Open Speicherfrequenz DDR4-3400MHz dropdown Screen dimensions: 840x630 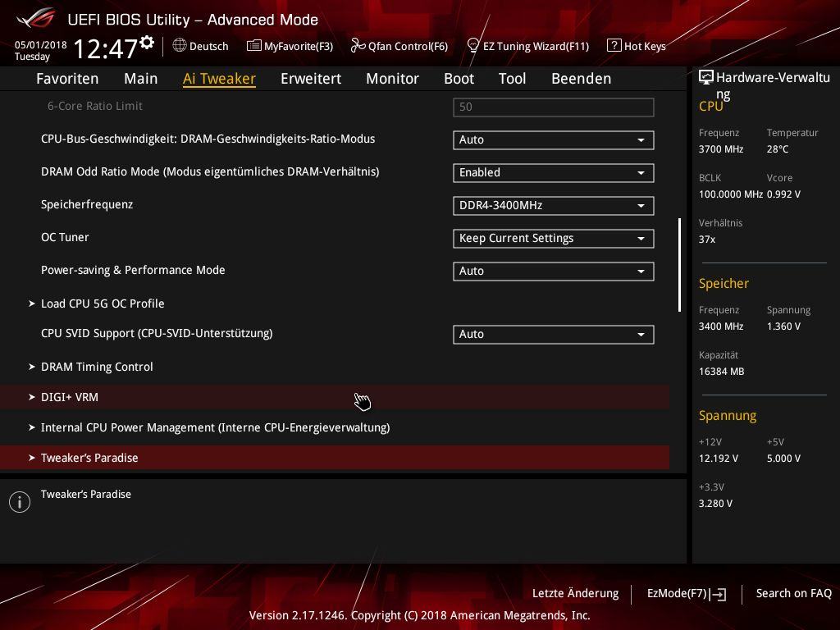coord(554,206)
